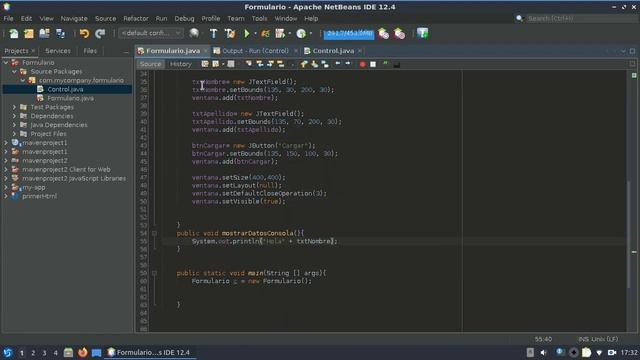Switch to workspace 2 in taskbar
Image resolution: width=640 pixels, height=360 pixels.
[33, 353]
